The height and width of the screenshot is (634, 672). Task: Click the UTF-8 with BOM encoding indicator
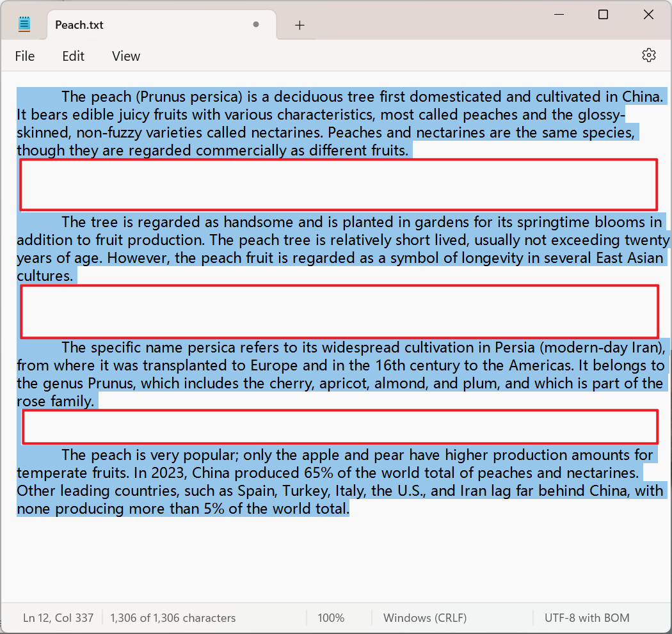coord(586,618)
